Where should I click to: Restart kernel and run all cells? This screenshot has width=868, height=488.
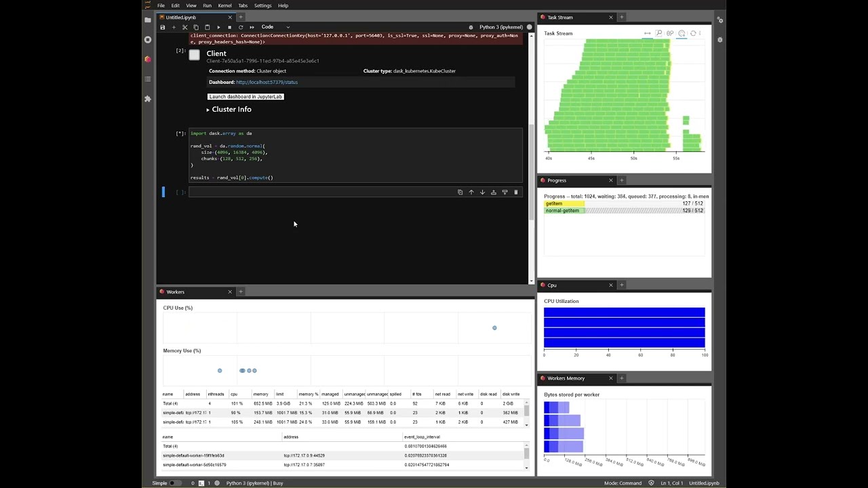[x=252, y=27]
